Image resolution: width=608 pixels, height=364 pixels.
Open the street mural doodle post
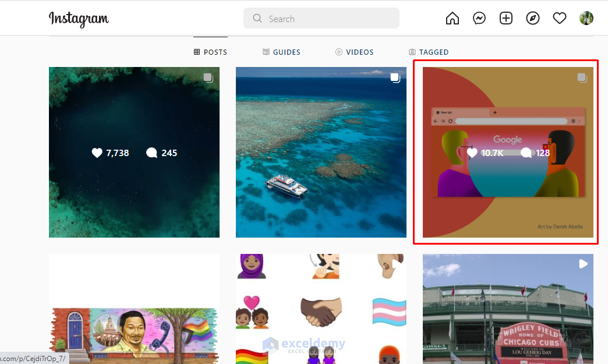point(134,309)
